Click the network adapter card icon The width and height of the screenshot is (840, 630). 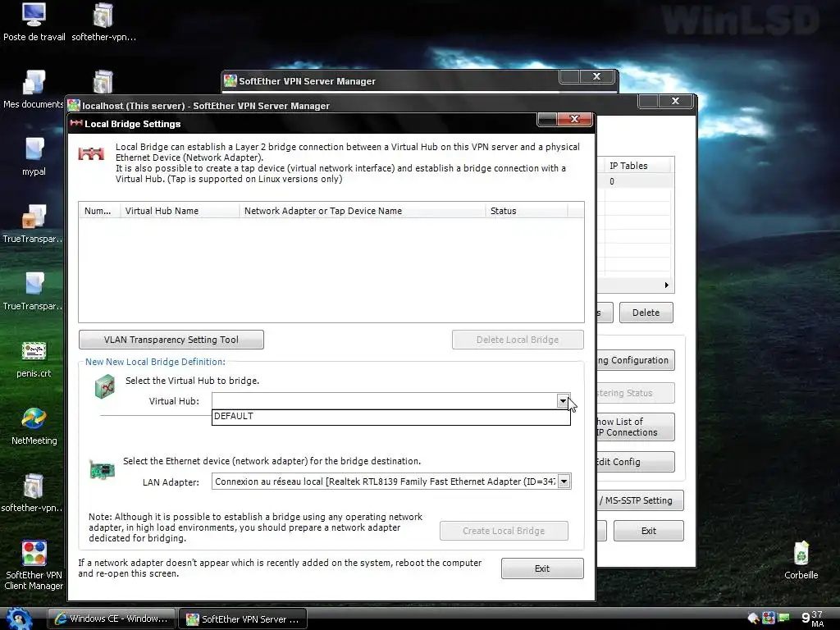click(102, 469)
